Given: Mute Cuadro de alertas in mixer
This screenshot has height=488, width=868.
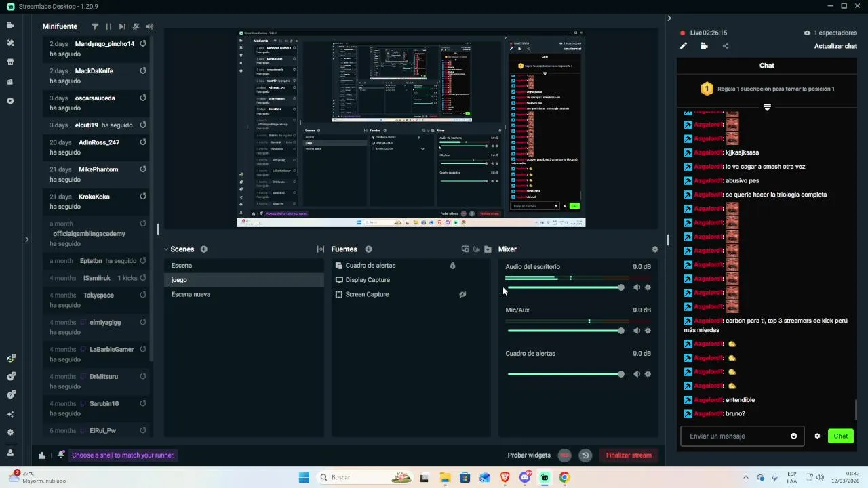Looking at the screenshot, I should (x=636, y=374).
